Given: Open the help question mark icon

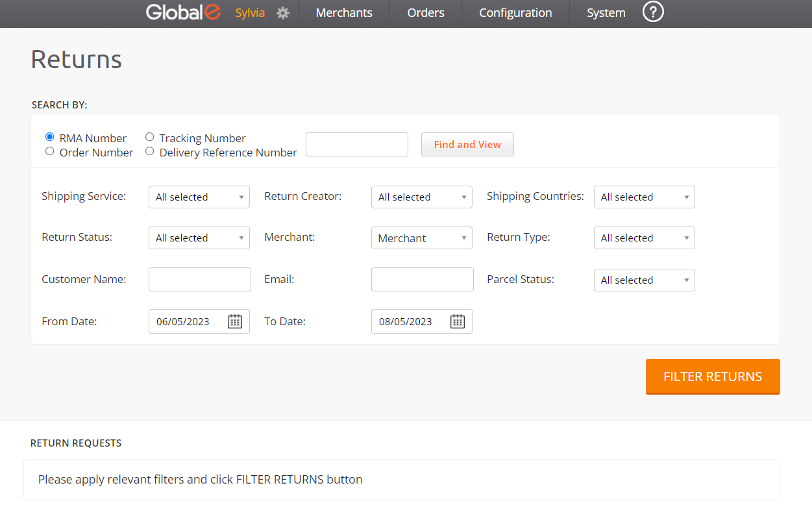Looking at the screenshot, I should click(652, 12).
